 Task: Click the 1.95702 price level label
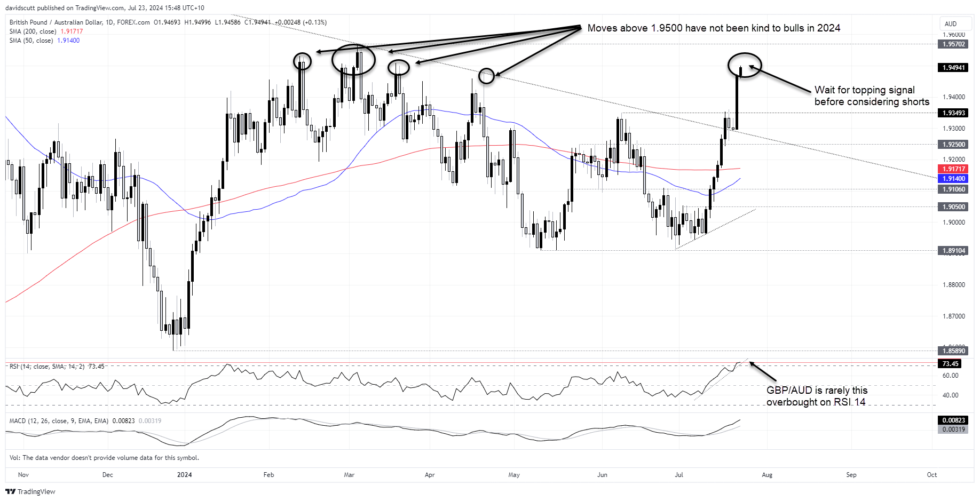(953, 44)
